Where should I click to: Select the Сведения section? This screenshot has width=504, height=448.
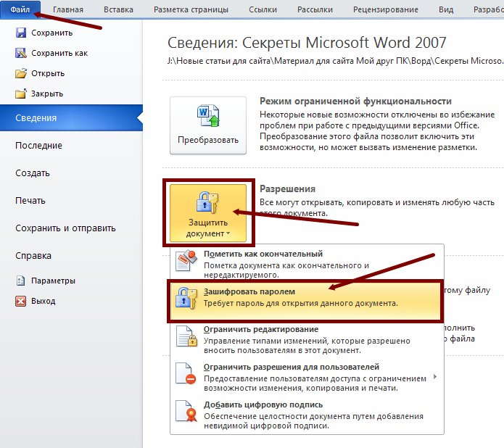(x=71, y=117)
